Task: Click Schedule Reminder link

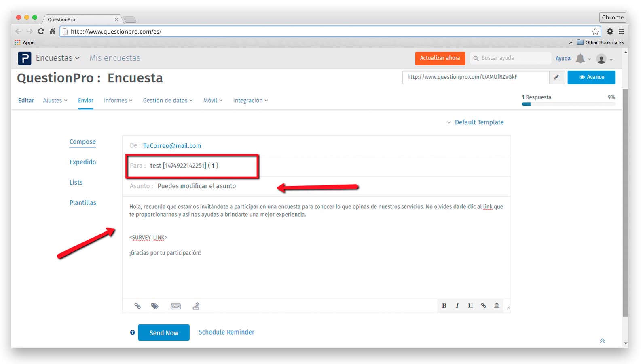Action: pos(226,332)
